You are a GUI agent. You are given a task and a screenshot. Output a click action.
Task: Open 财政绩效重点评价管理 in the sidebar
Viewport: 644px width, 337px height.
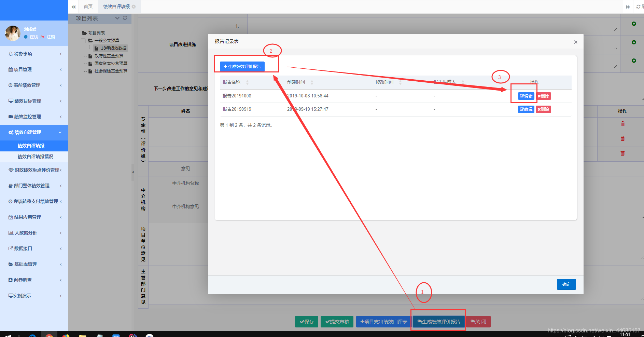point(34,170)
